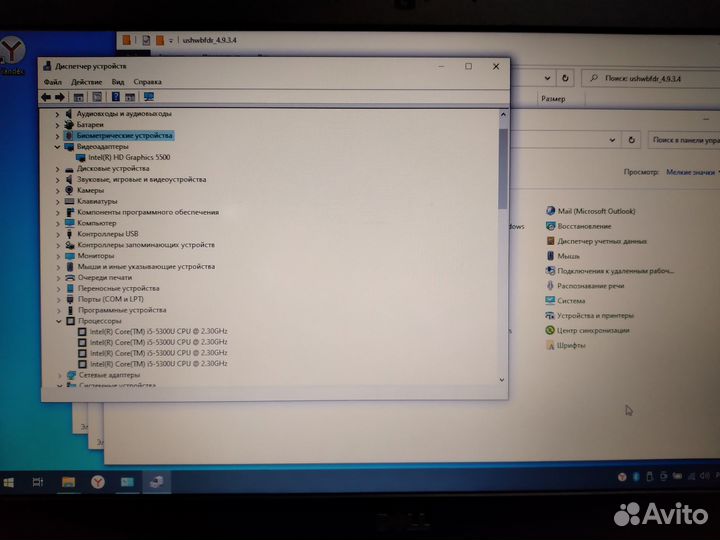
Task: Select the Батареи icon
Action: 69,124
